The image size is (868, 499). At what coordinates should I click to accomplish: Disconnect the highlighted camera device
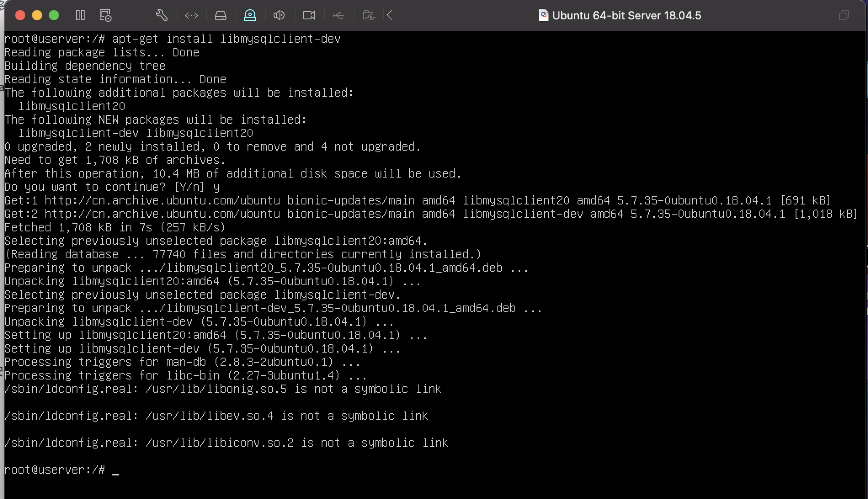click(x=250, y=15)
